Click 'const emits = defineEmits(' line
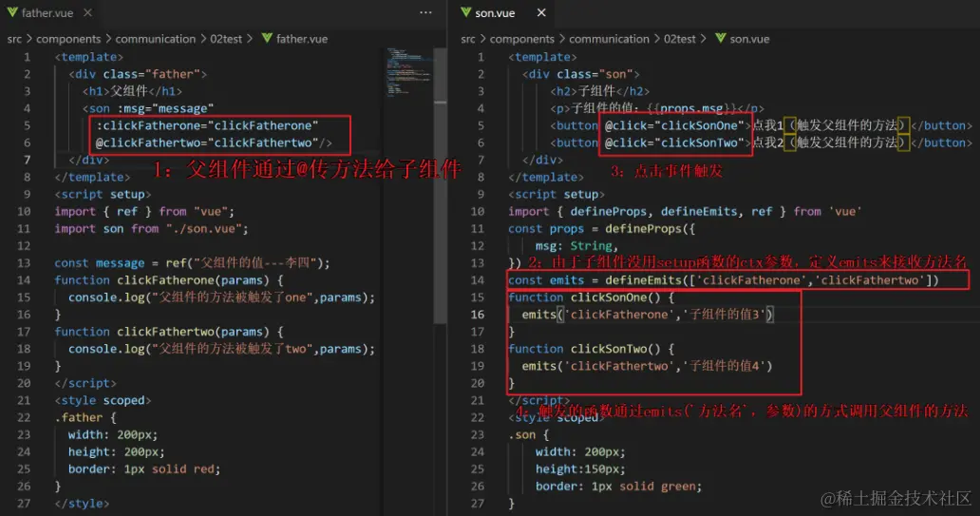Viewport: 980px width, 516px height. tap(724, 280)
